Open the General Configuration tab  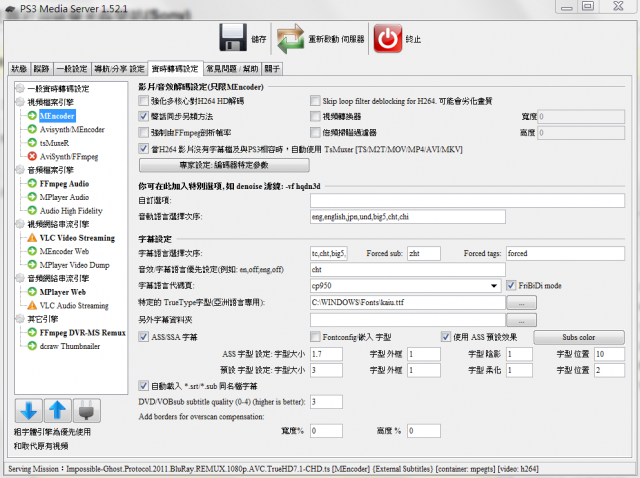coord(72,69)
